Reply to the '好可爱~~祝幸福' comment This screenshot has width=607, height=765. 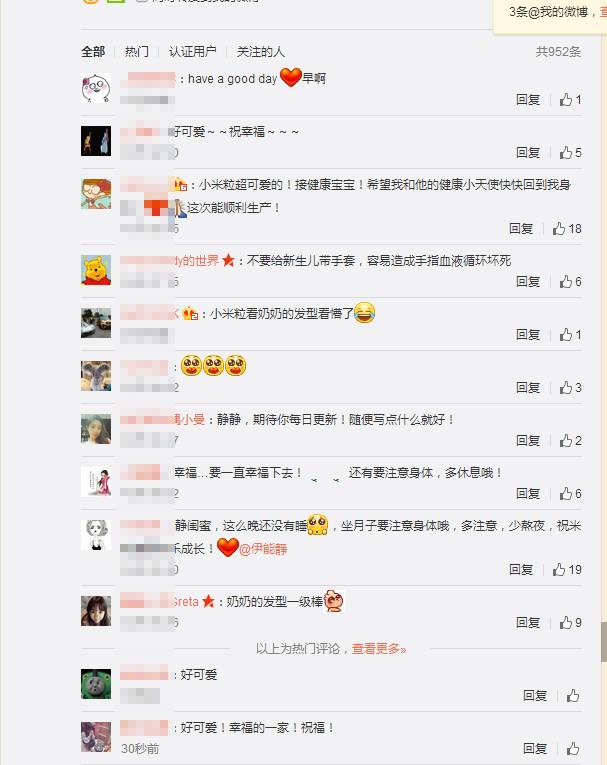528,153
